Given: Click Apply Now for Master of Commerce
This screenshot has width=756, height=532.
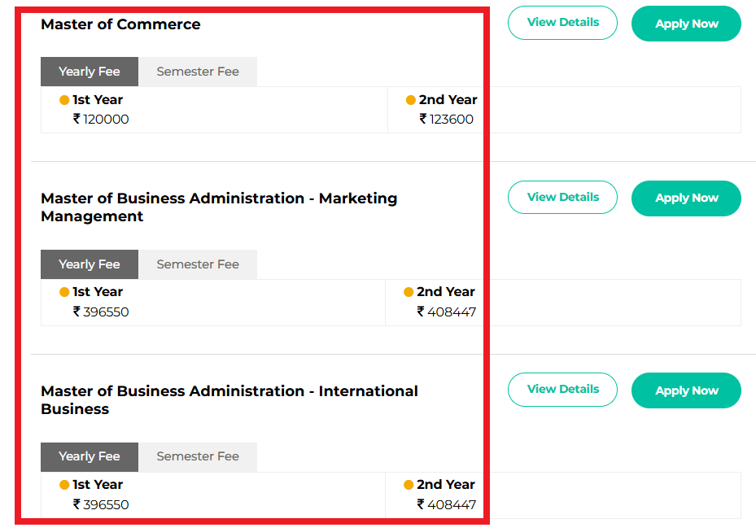Looking at the screenshot, I should click(x=686, y=23).
